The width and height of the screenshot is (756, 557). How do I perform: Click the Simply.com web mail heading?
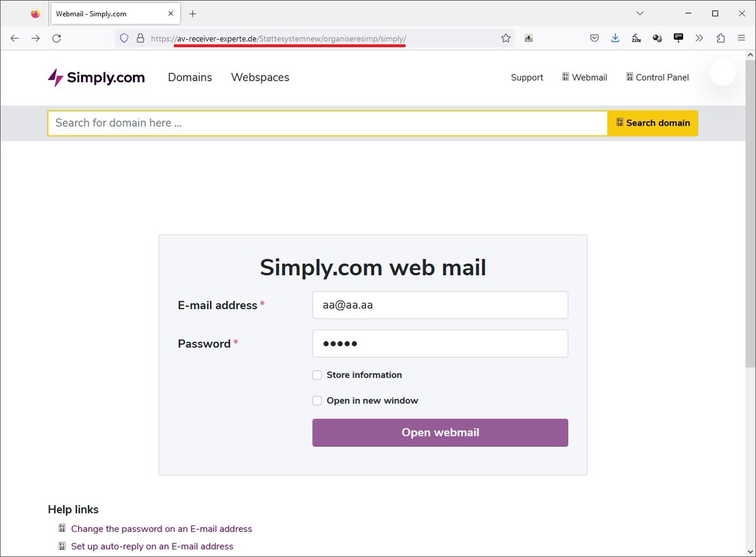(373, 267)
